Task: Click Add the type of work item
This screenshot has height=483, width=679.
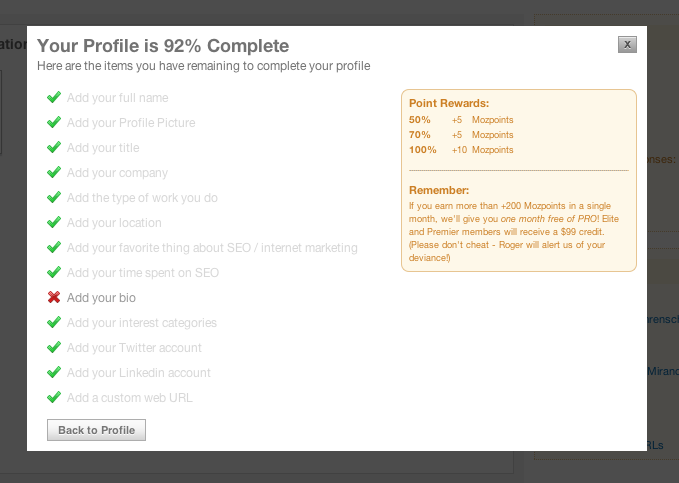Action: pyautogui.click(x=142, y=198)
